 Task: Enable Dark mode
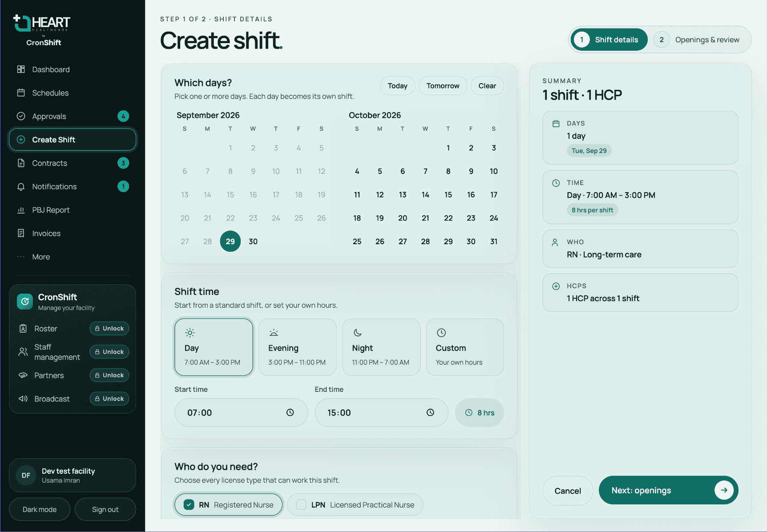(40, 509)
